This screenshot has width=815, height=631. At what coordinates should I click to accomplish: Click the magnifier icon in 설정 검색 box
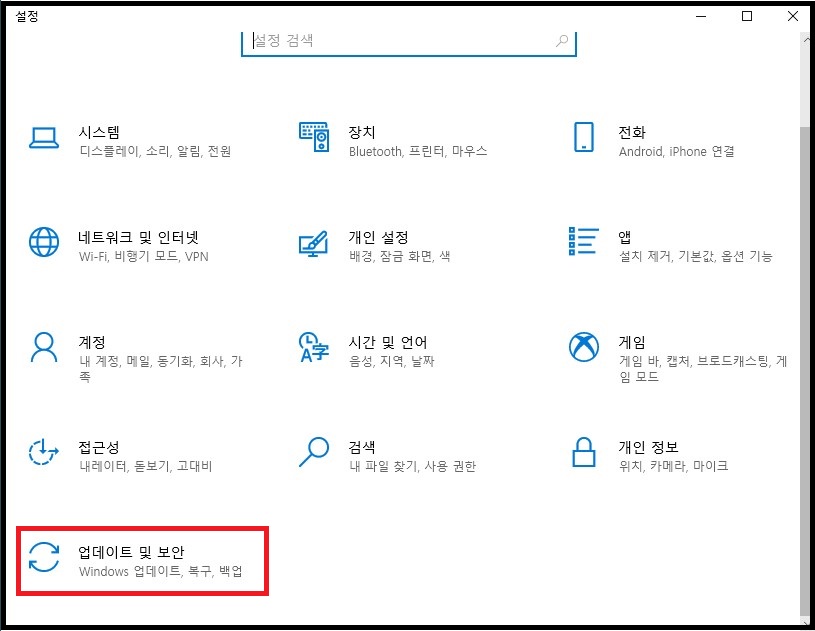(562, 41)
